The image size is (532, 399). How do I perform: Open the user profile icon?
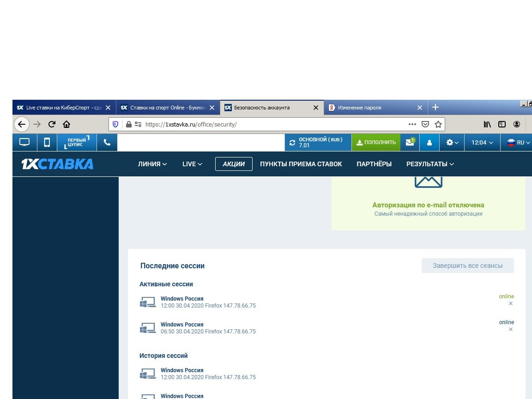[x=429, y=143]
